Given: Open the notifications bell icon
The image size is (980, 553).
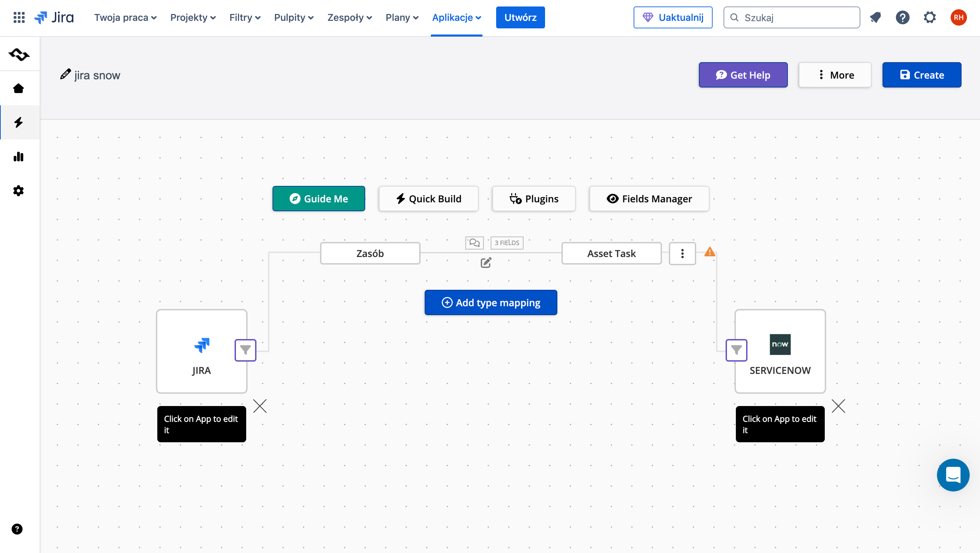Looking at the screenshot, I should tap(875, 17).
